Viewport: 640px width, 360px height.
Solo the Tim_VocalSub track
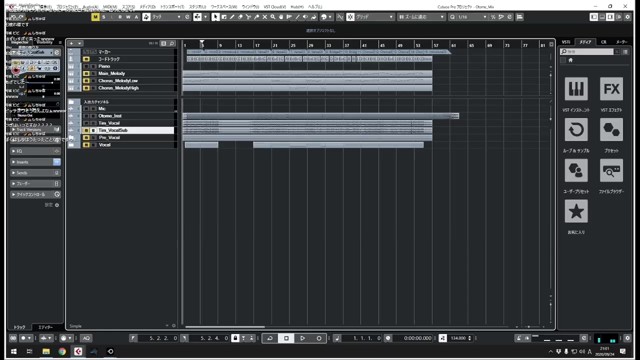pos(93,130)
